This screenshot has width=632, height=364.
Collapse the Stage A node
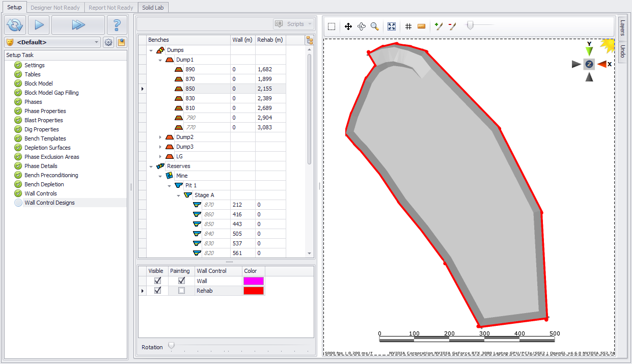point(179,195)
